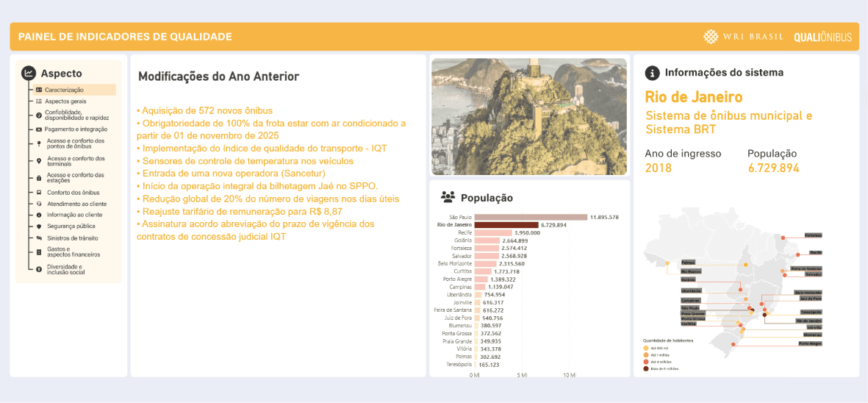Click the Modificações do Ano Anterior heading
This screenshot has width=868, height=403.
click(x=219, y=76)
